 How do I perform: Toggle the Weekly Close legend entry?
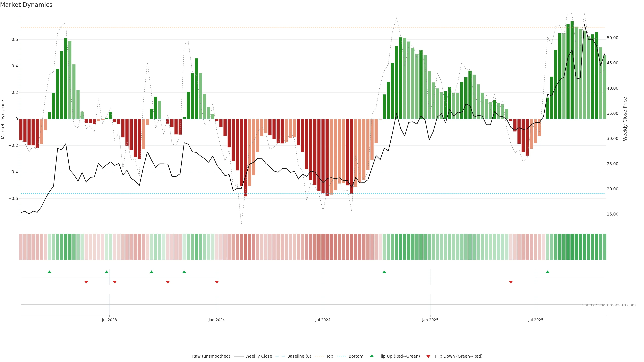[x=258, y=356]
